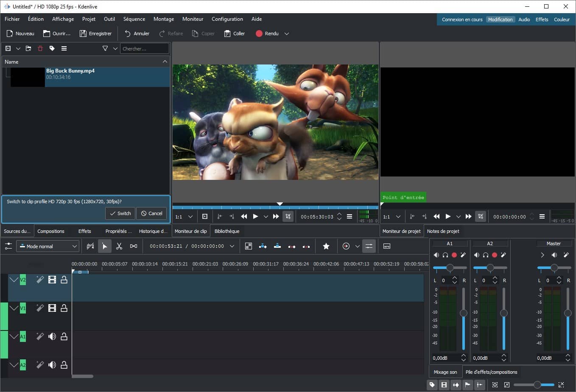The height and width of the screenshot is (392, 576).
Task: Click the Enregistrer save button
Action: (x=96, y=34)
